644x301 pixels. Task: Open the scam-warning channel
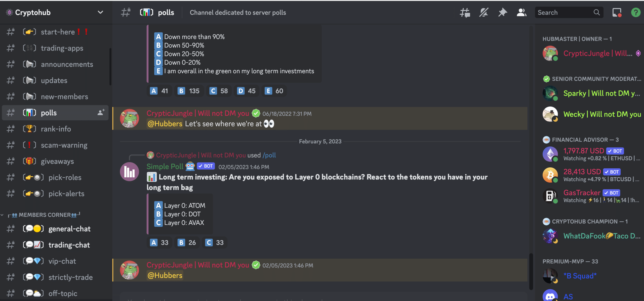[x=64, y=144]
